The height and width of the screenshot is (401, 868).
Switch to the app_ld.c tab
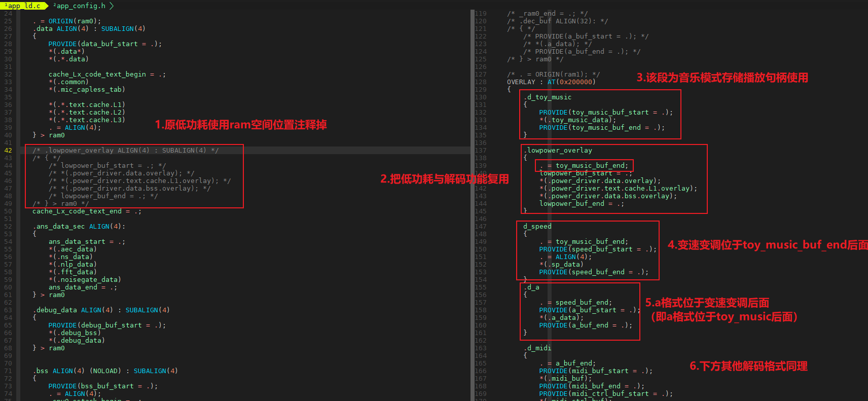point(23,6)
